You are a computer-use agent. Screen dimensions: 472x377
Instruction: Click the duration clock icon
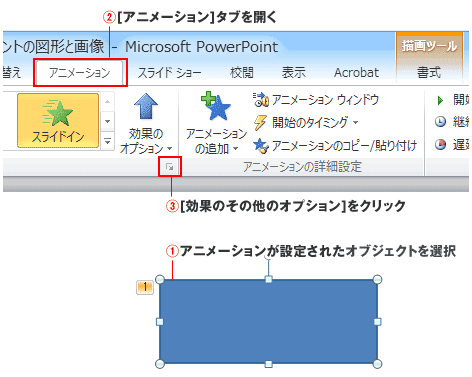coord(440,122)
